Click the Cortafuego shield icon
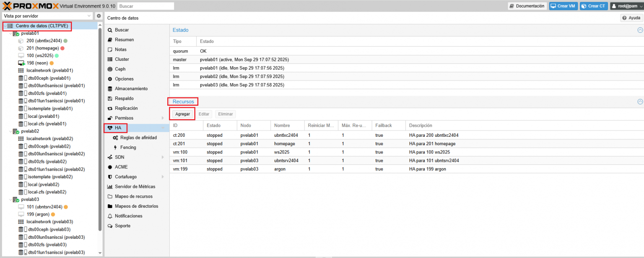 click(110, 177)
